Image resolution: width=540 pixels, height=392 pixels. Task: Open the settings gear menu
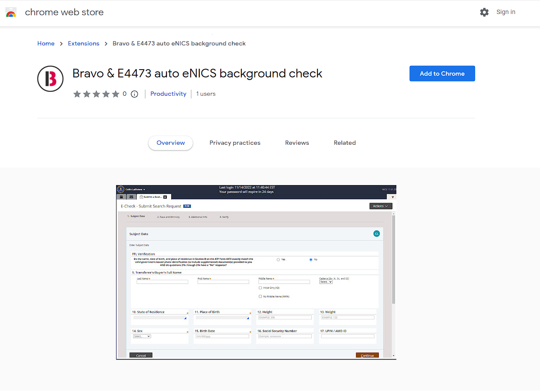484,12
